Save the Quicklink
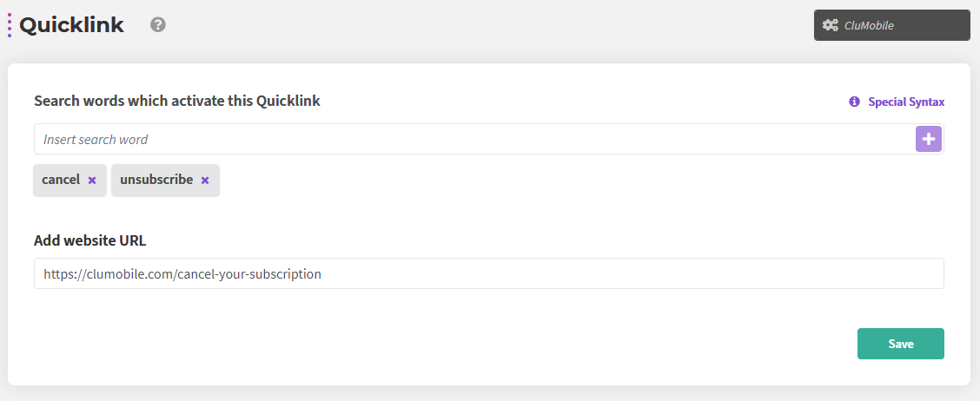This screenshot has width=980, height=401. tap(901, 344)
